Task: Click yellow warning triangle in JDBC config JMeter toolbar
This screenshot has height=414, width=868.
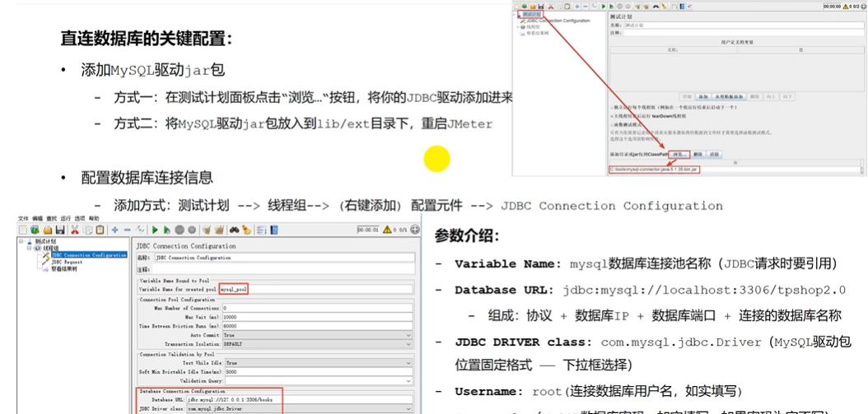Action: coord(387,230)
